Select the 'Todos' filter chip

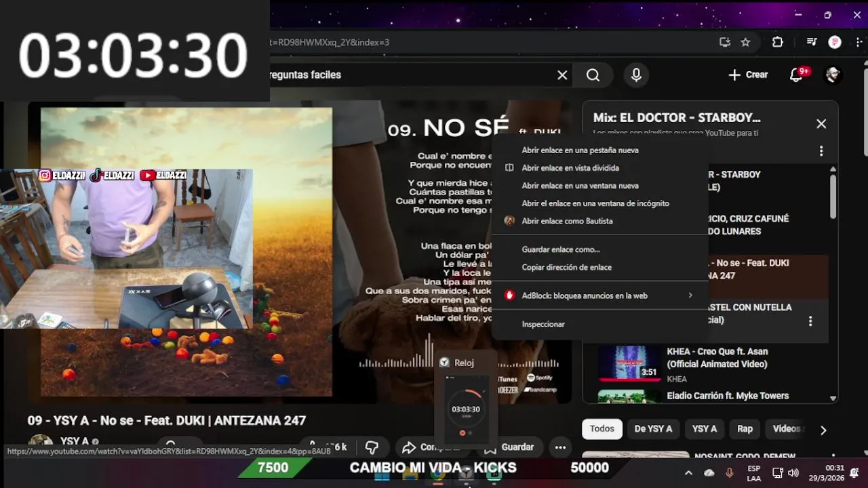click(602, 429)
